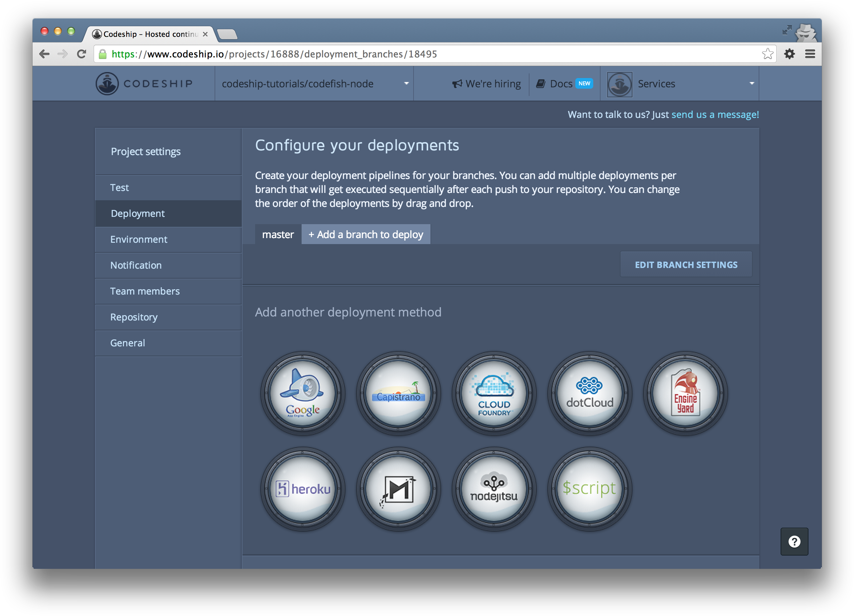
Task: Open a new browser tab
Action: (x=227, y=34)
